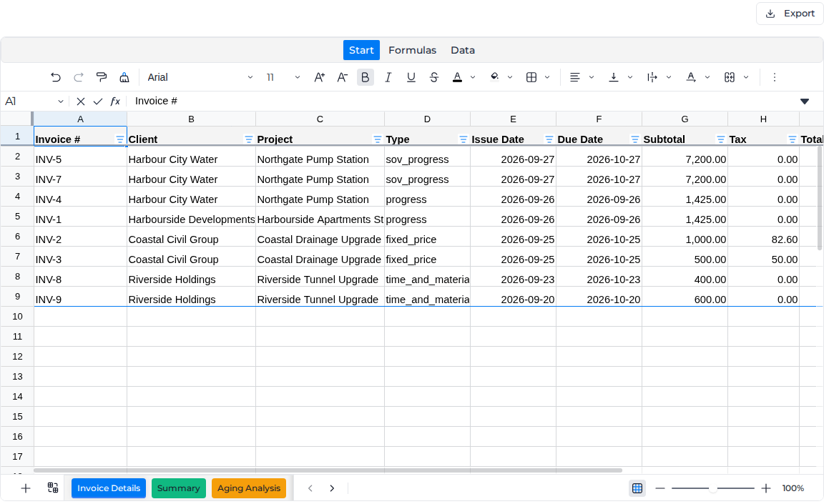Viewport: 824px width, 504px height.
Task: Decrease font size with A- icon
Action: click(342, 77)
